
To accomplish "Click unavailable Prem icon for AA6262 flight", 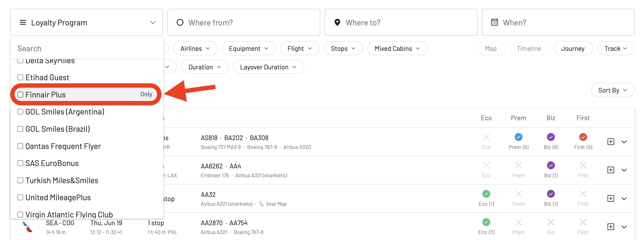I will tap(518, 165).
